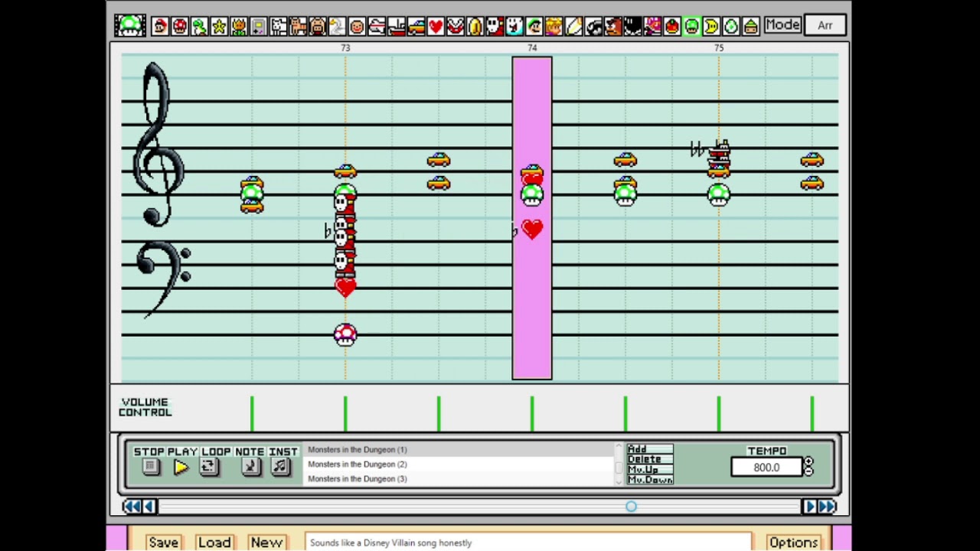The height and width of the screenshot is (551, 980).
Task: Click the Delete arrangement button
Action: tap(650, 459)
